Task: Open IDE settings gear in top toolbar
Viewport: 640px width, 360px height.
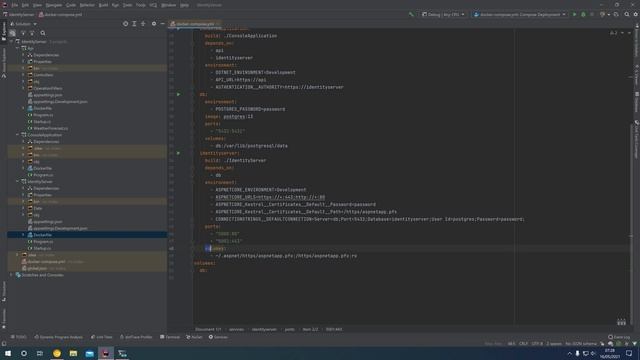Action: point(636,14)
